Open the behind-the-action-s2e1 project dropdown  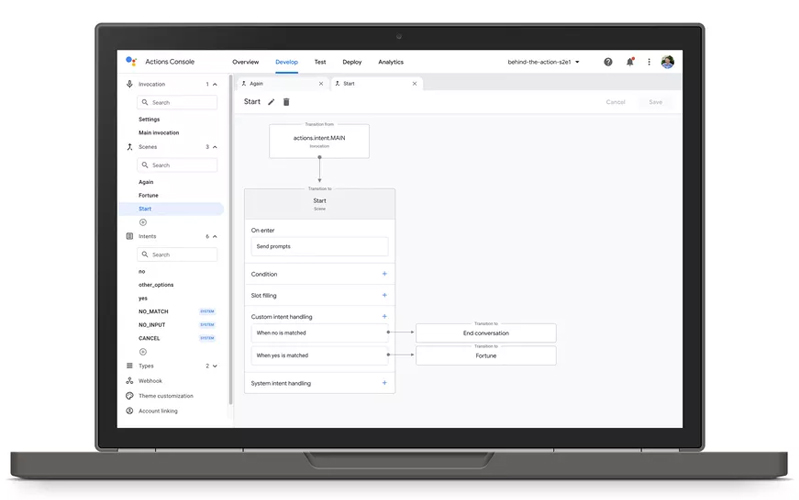(x=544, y=62)
